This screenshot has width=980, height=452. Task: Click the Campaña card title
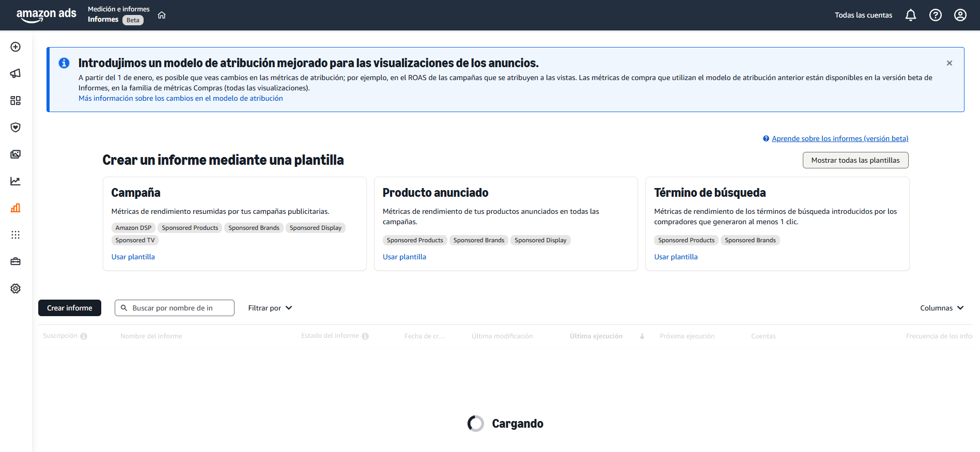click(136, 193)
